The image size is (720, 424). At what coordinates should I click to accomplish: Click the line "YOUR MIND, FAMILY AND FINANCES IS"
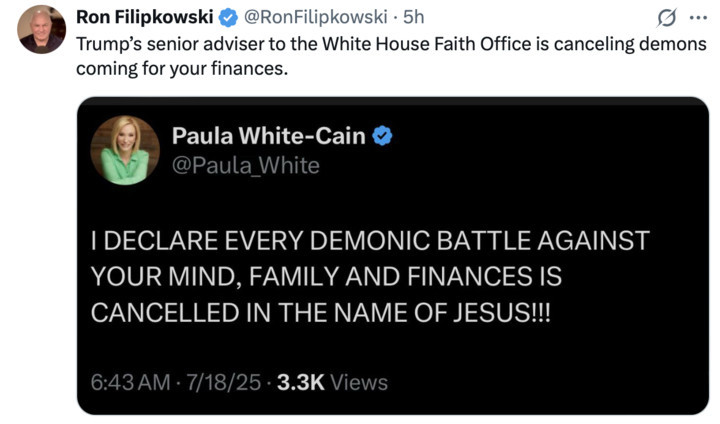coord(326,277)
